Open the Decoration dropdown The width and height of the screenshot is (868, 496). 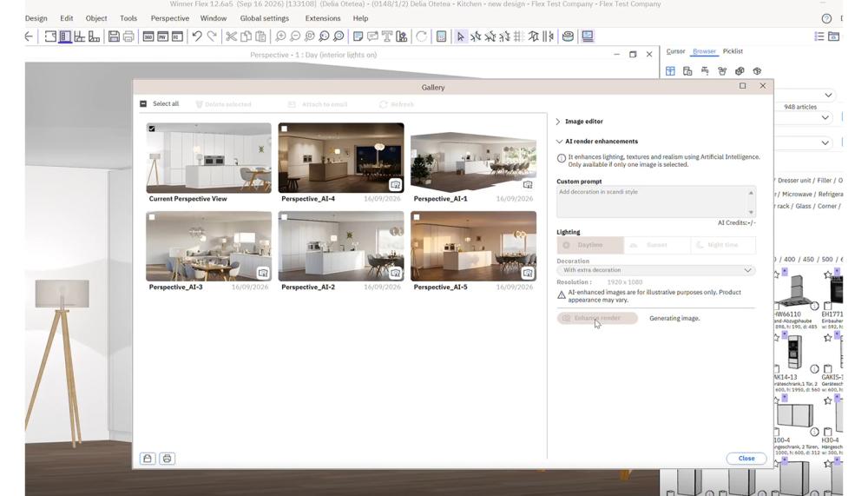656,270
